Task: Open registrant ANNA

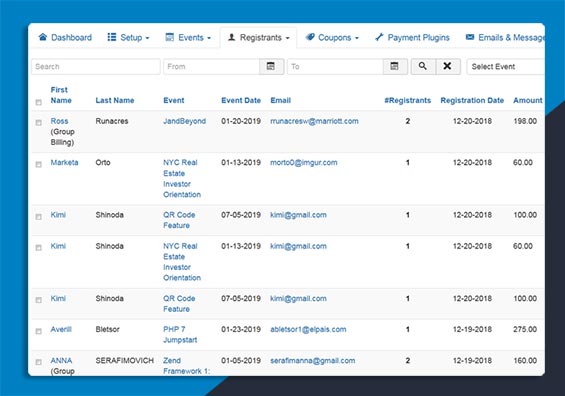Action: tap(61, 361)
